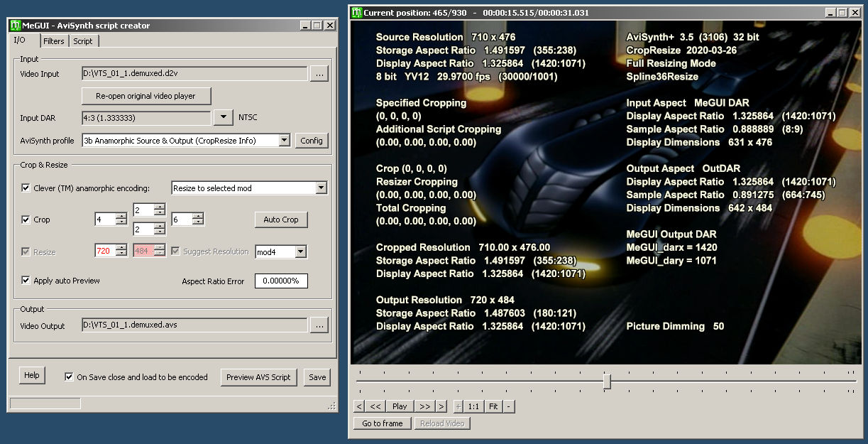This screenshot has width=868, height=444.
Task: Click the Input DAR field showing 4:3
Action: [146, 117]
